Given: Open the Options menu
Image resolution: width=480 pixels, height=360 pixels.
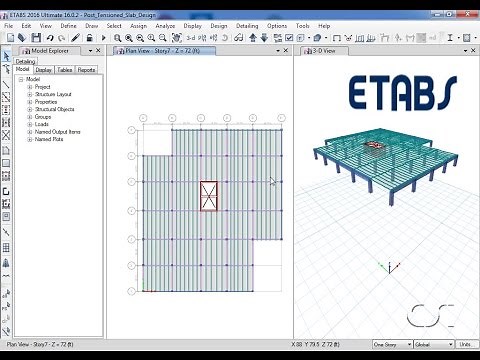Looking at the screenshot, I should (277, 26).
